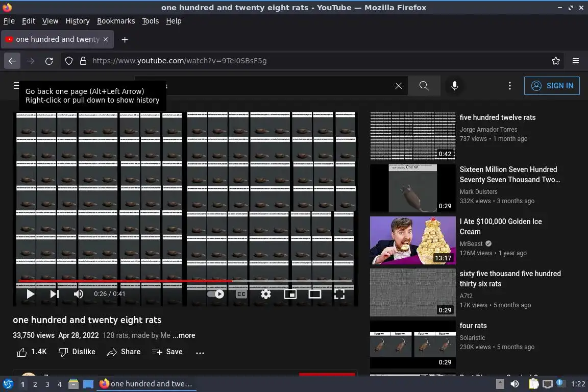Save the video to a playlist
Screen dimensions: 588x392
coord(167,352)
